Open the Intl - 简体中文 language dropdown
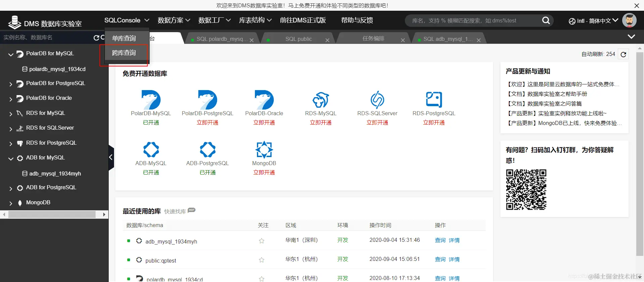This screenshot has height=282, width=644. click(x=593, y=21)
